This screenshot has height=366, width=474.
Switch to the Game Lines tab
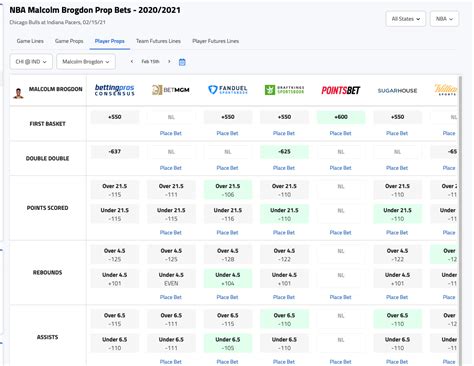click(x=30, y=41)
